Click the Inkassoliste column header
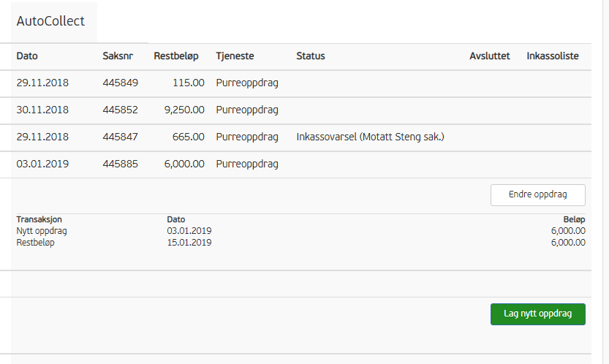Screen dimensions: 609x364 point(553,56)
